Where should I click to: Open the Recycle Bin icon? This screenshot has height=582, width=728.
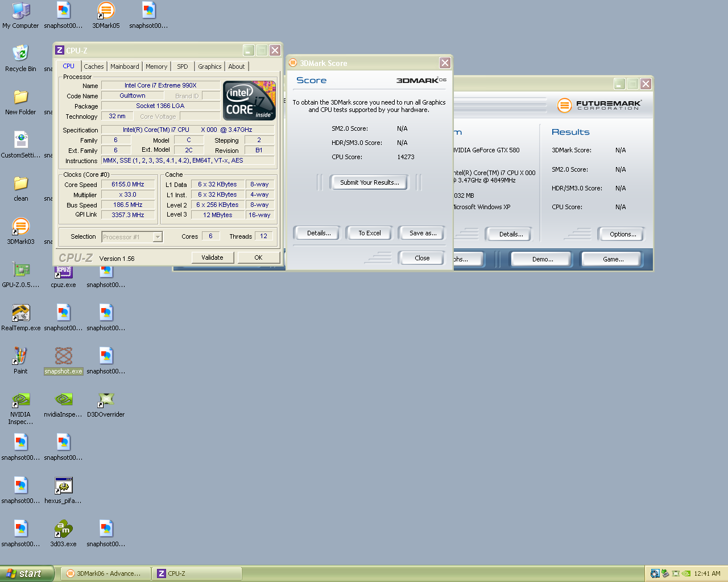(21, 54)
